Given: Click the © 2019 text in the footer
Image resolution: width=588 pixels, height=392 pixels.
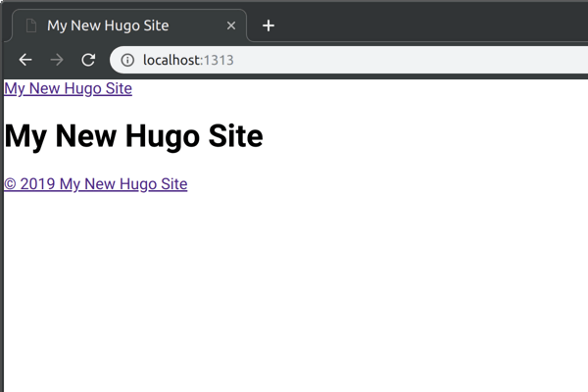Looking at the screenshot, I should click(x=29, y=183).
